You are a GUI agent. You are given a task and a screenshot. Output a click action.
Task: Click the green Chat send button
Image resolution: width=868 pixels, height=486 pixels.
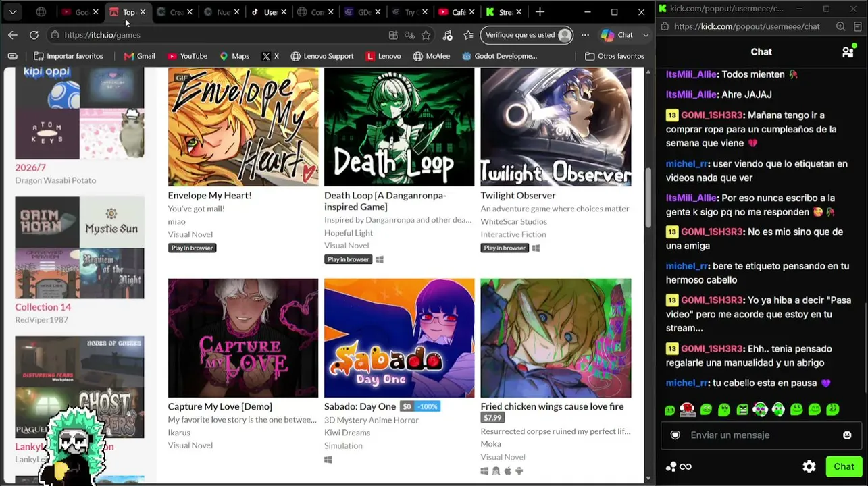click(844, 466)
